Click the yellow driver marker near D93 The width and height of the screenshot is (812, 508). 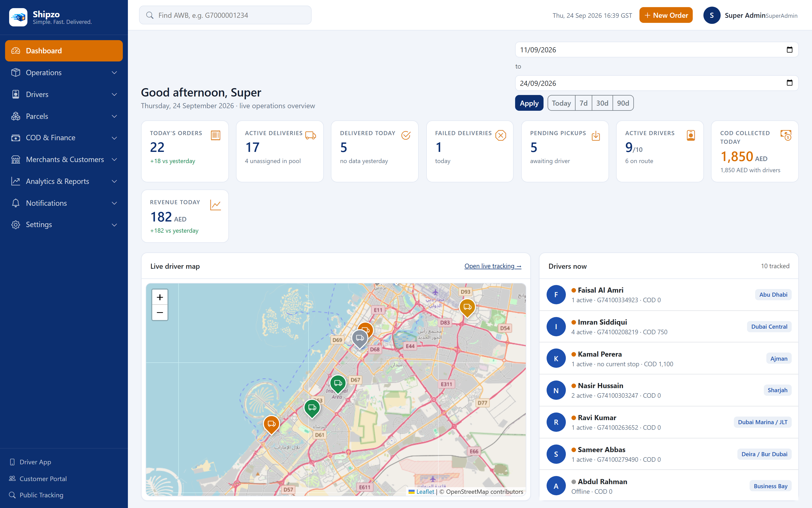click(467, 308)
